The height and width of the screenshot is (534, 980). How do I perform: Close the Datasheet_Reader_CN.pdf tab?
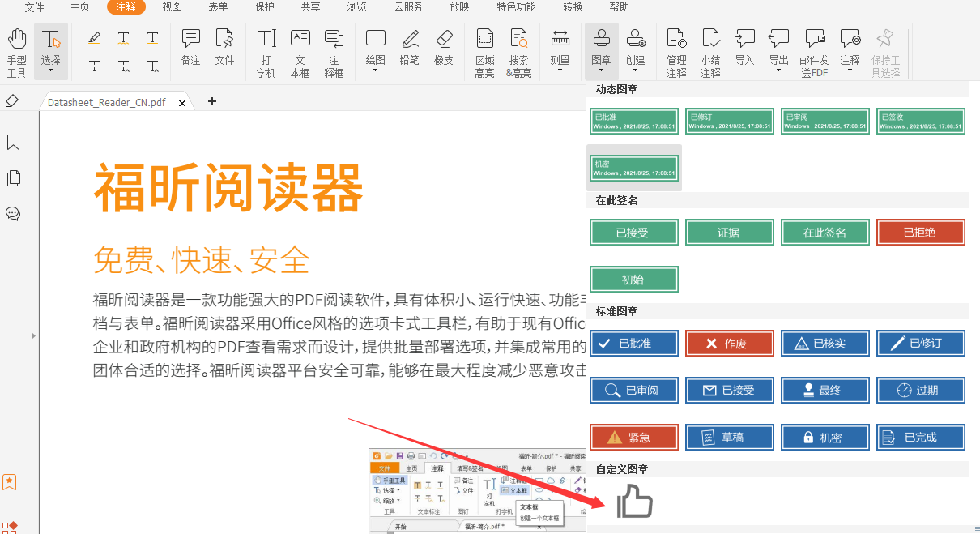pos(183,103)
